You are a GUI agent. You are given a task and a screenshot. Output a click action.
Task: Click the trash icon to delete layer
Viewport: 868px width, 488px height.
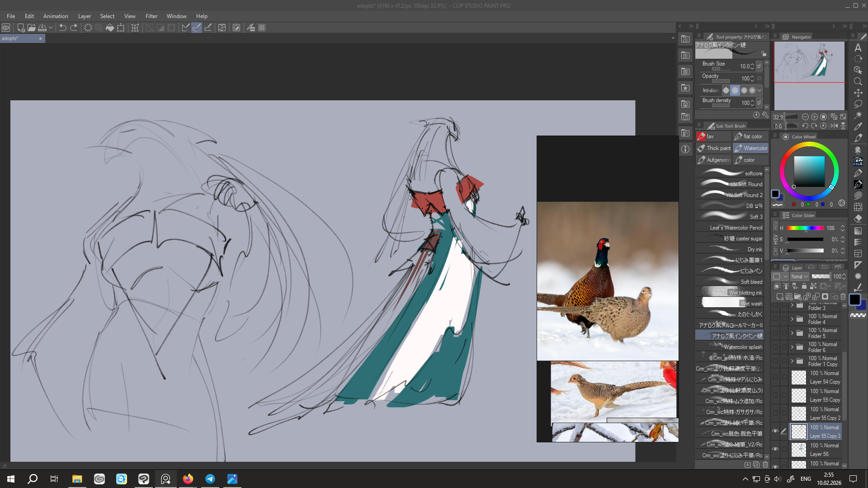(x=843, y=297)
